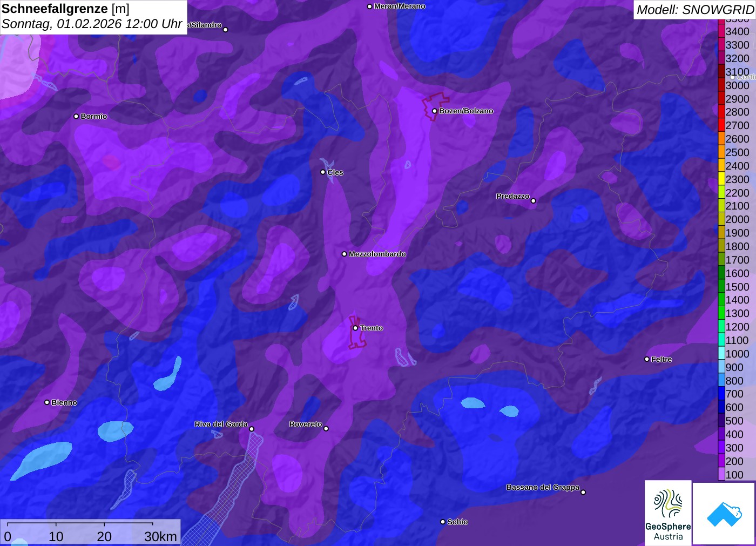Click the Rovereto marker dot
The height and width of the screenshot is (546, 756).
click(x=326, y=429)
